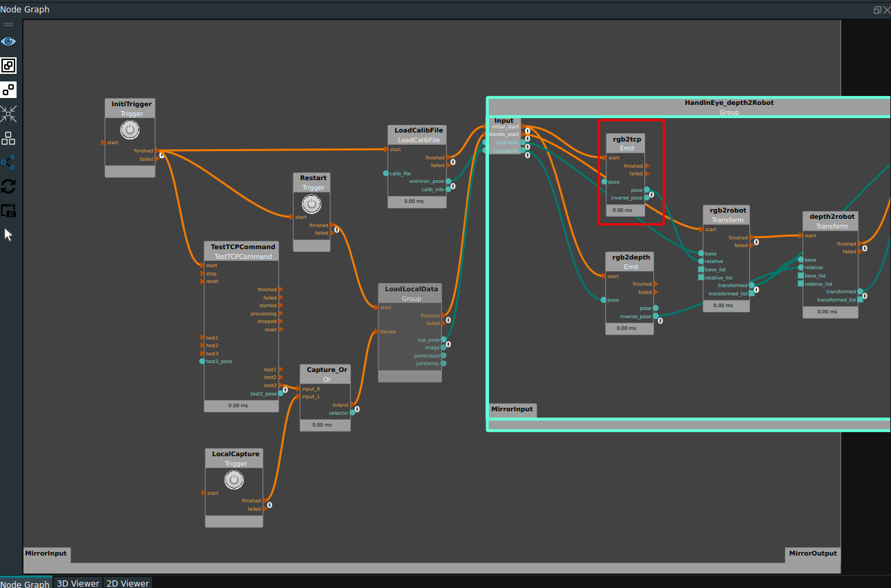Viewport: 891px width, 588px height.
Task: Click Capture_Or input_0 port
Action: pyautogui.click(x=299, y=389)
